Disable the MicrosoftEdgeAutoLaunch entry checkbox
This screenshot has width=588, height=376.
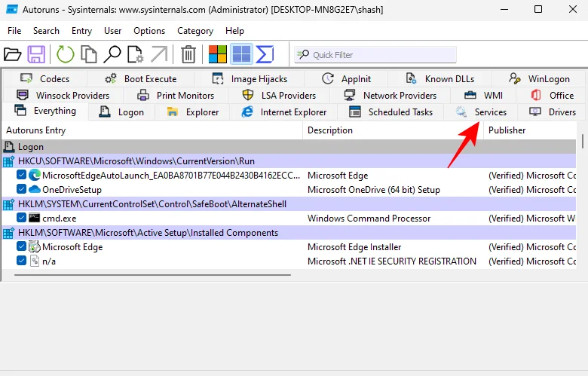pyautogui.click(x=22, y=176)
